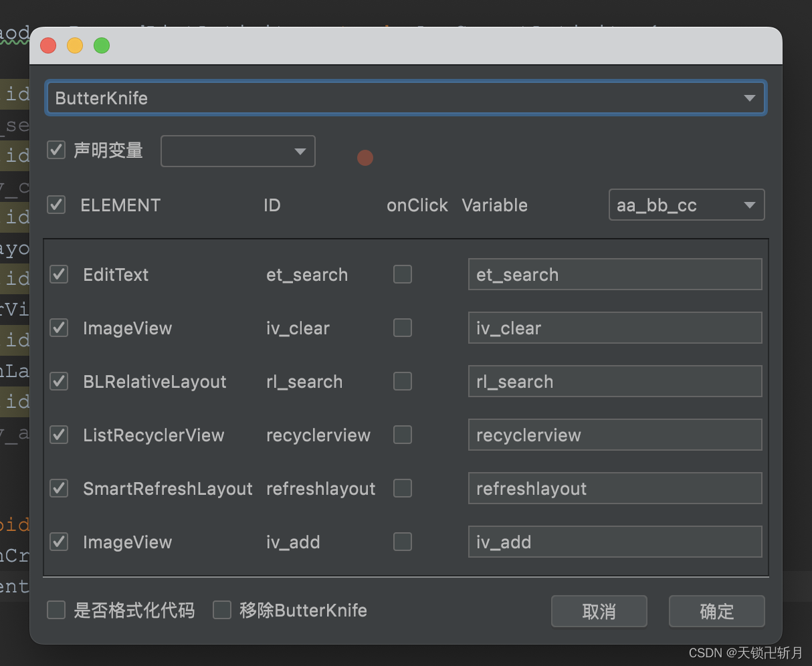Click the recyclerview variable name field

point(615,435)
